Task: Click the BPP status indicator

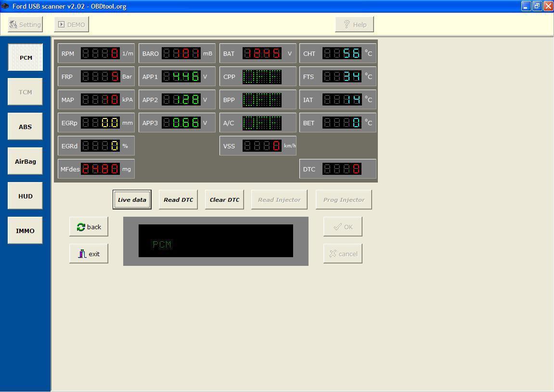Action: coord(262,100)
